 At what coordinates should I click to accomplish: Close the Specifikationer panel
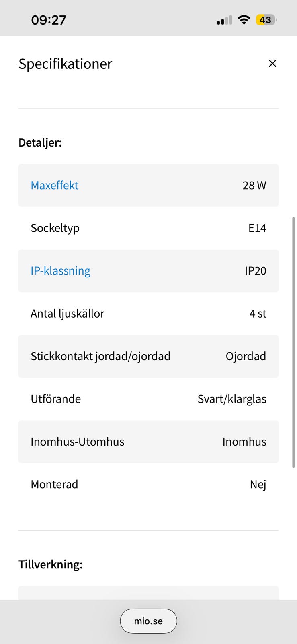click(x=272, y=64)
